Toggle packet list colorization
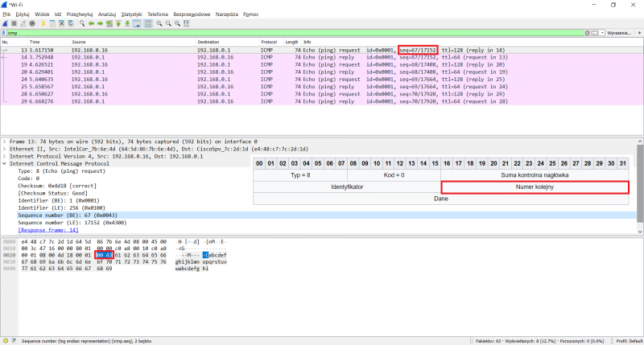Viewport: 644px width, 345px height. tap(147, 23)
